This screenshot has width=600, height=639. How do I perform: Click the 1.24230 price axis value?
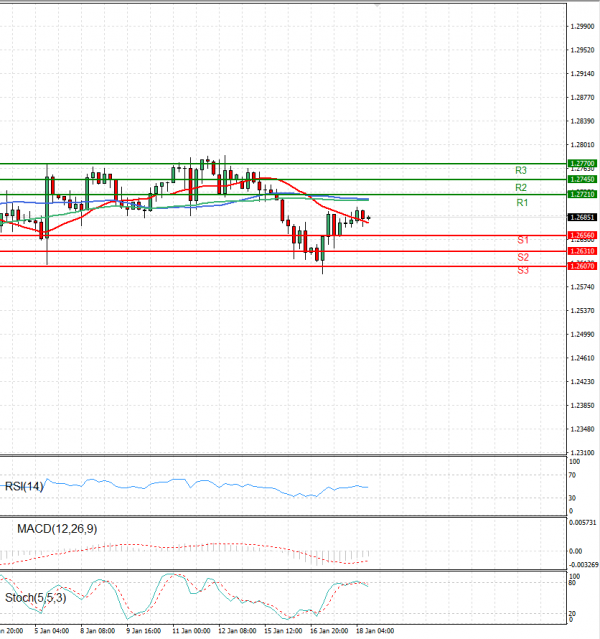[582, 381]
